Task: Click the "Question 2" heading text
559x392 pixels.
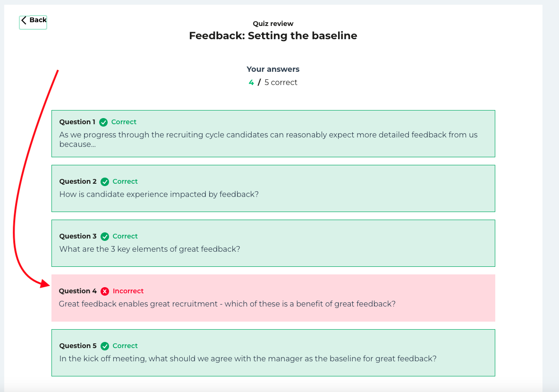Action: point(78,182)
